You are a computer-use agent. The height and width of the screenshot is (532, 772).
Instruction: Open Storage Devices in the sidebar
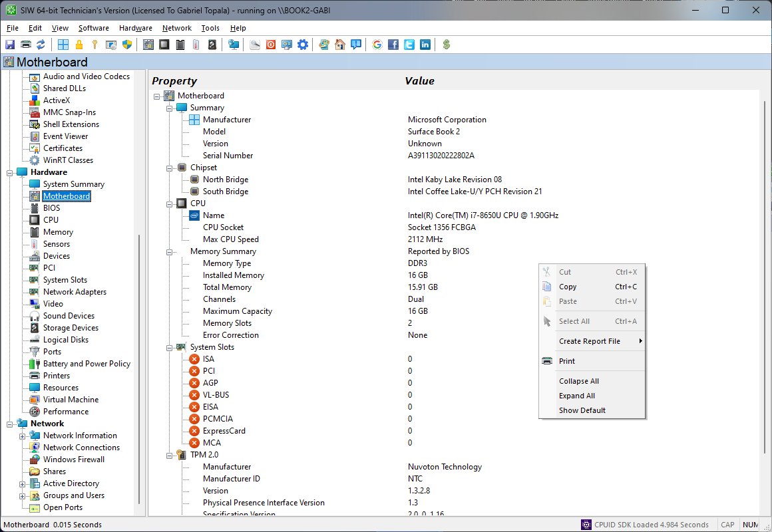71,327
